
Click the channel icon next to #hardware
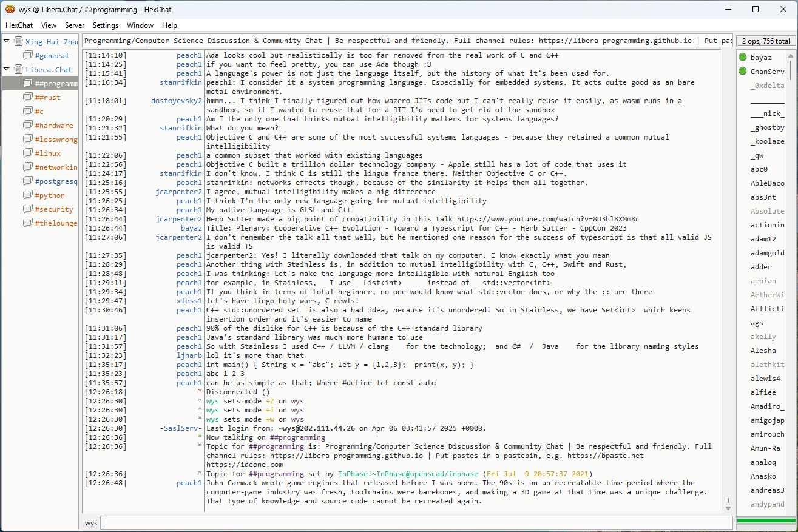click(28, 126)
